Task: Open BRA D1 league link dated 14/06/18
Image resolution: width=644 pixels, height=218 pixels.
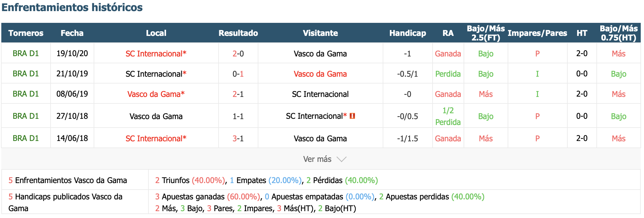Action: pyautogui.click(x=26, y=138)
